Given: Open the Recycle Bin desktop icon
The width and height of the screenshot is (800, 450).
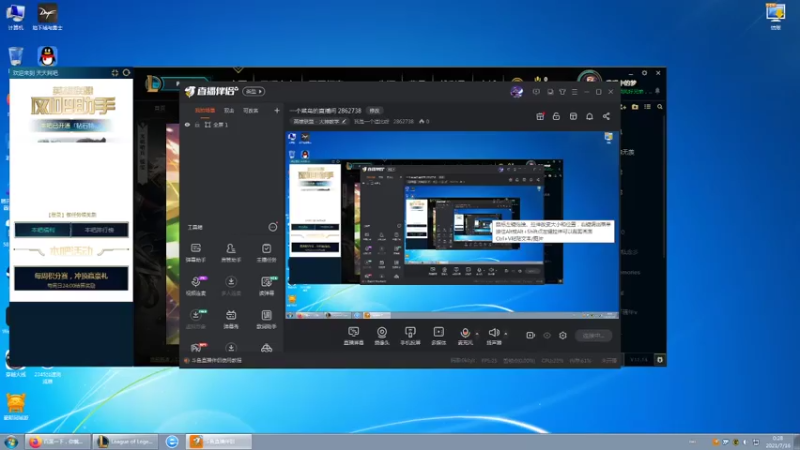Looking at the screenshot, I should (16, 56).
